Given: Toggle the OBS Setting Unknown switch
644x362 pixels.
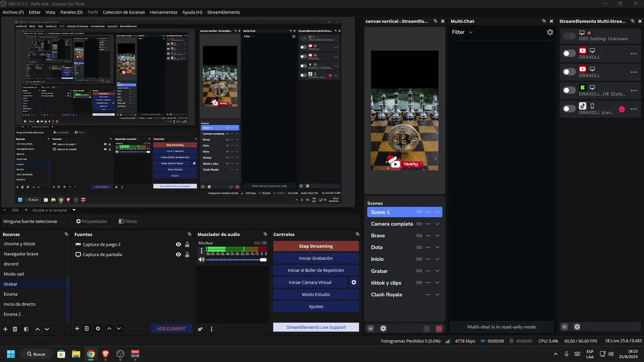Looking at the screenshot, I should [569, 36].
